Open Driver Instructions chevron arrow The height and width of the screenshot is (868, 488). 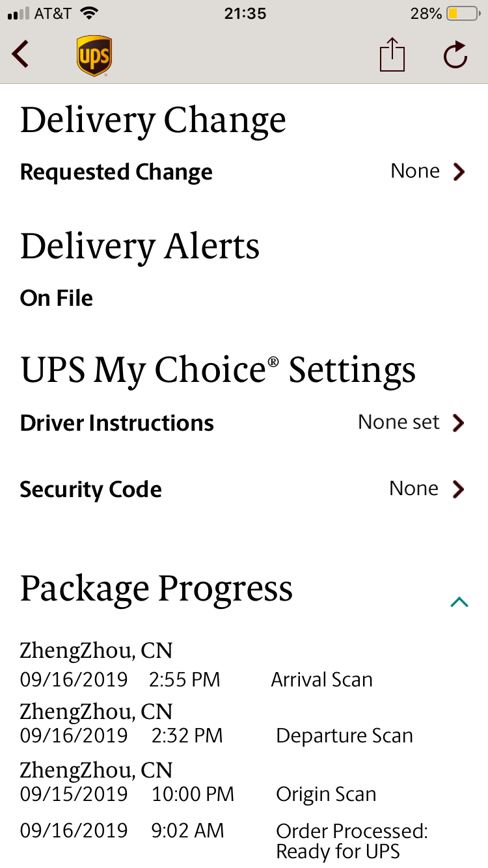tap(459, 423)
